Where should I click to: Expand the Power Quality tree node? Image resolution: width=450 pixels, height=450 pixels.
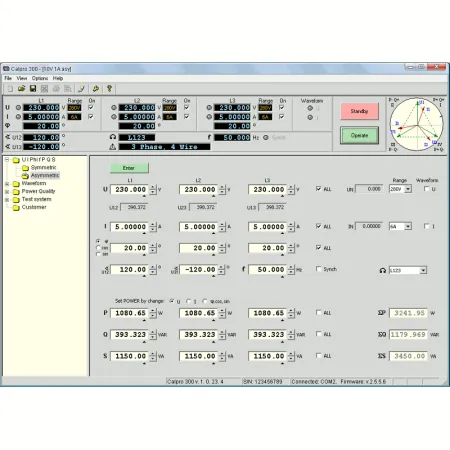tap(7, 192)
